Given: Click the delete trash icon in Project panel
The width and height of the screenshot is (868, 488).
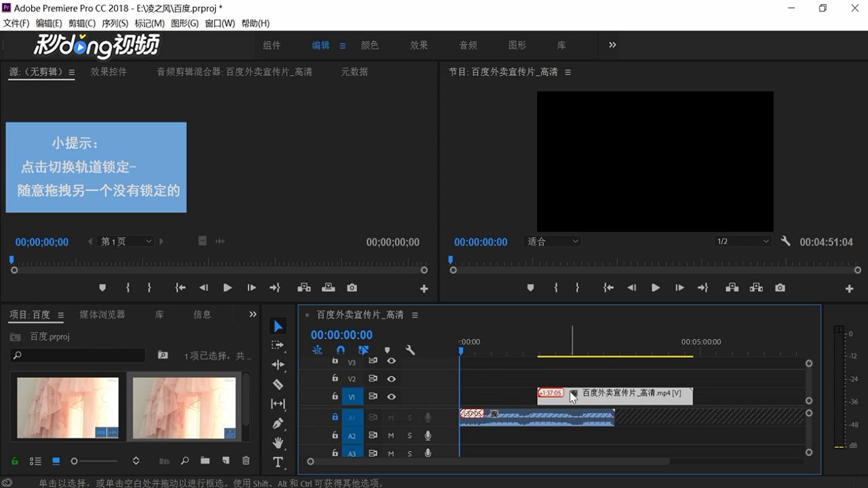Looking at the screenshot, I should (246, 461).
